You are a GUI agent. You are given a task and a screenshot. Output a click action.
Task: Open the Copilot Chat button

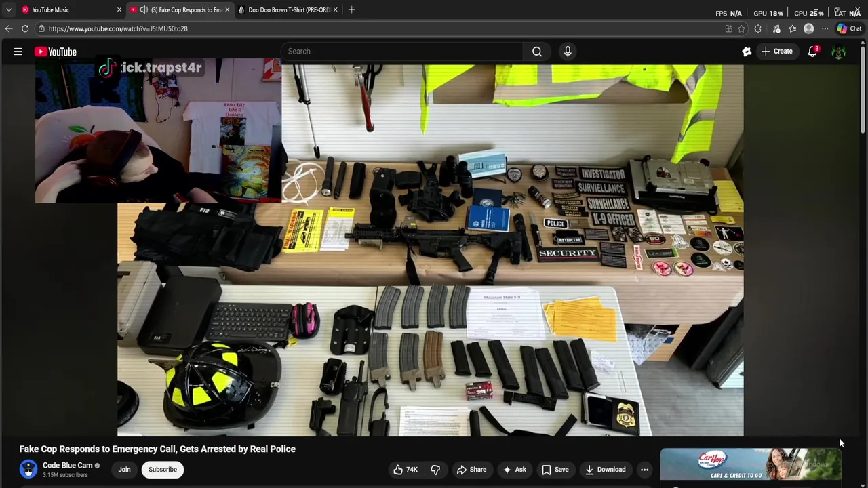click(849, 28)
